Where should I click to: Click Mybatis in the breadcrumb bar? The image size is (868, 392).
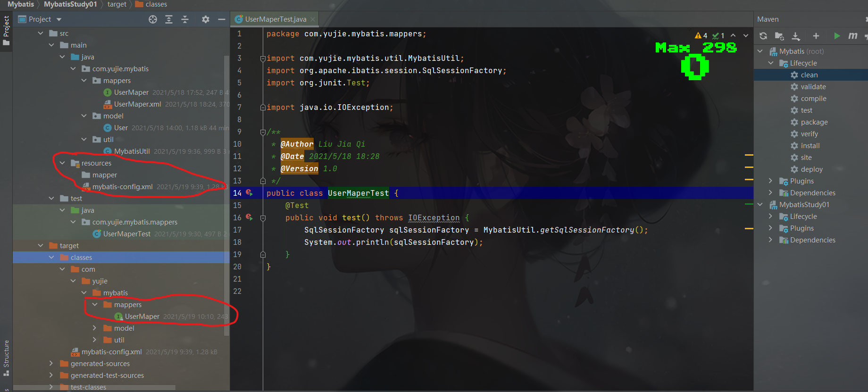coord(21,4)
